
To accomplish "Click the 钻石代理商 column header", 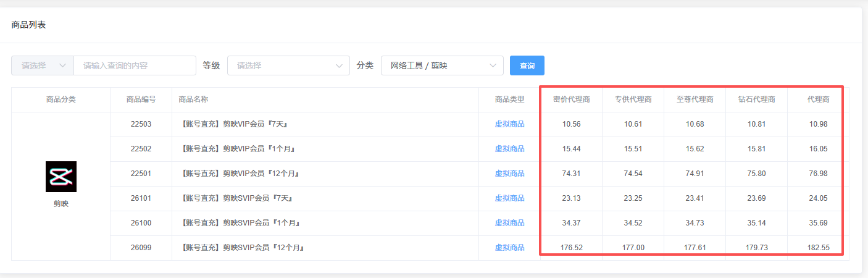I will point(756,99).
